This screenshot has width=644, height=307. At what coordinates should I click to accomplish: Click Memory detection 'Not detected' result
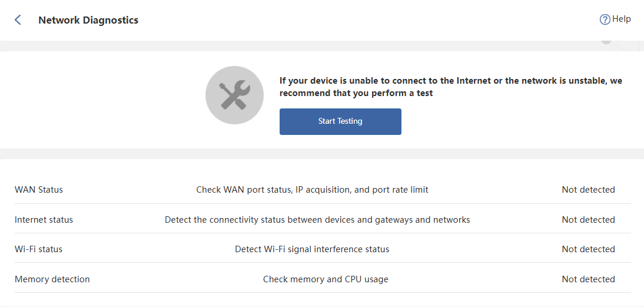tap(588, 279)
